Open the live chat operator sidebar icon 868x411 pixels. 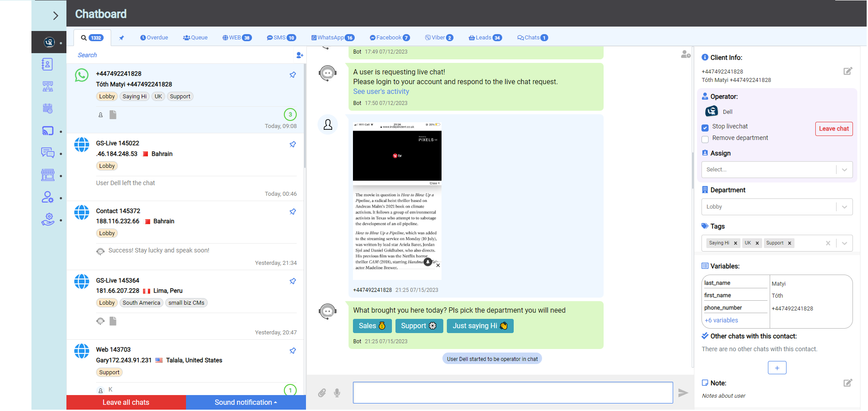click(x=49, y=42)
